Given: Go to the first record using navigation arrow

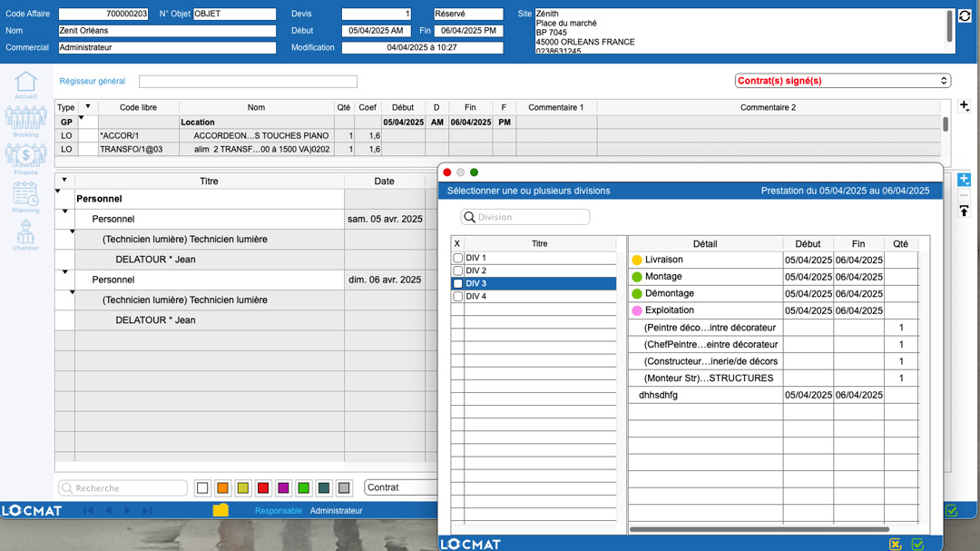Looking at the screenshot, I should (x=89, y=510).
